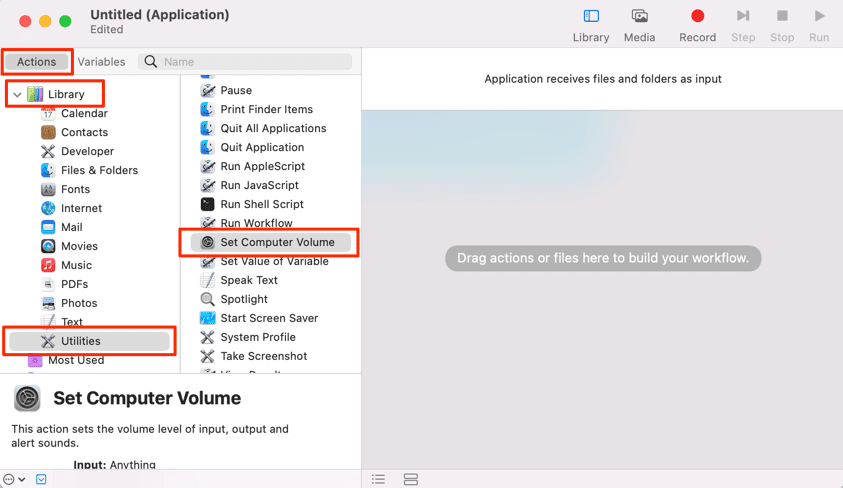Select the Spotlight action
The height and width of the screenshot is (488, 843).
pyautogui.click(x=233, y=299)
